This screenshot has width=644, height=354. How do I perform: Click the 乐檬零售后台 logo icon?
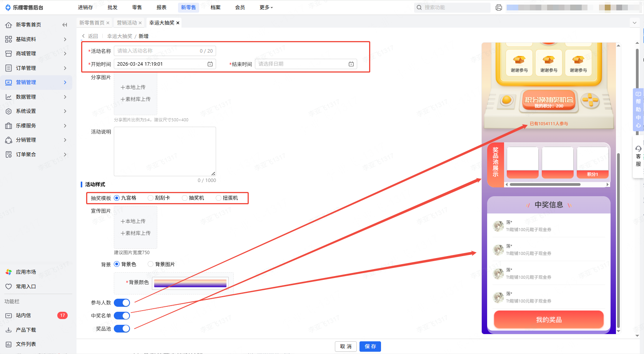pyautogui.click(x=8, y=7)
